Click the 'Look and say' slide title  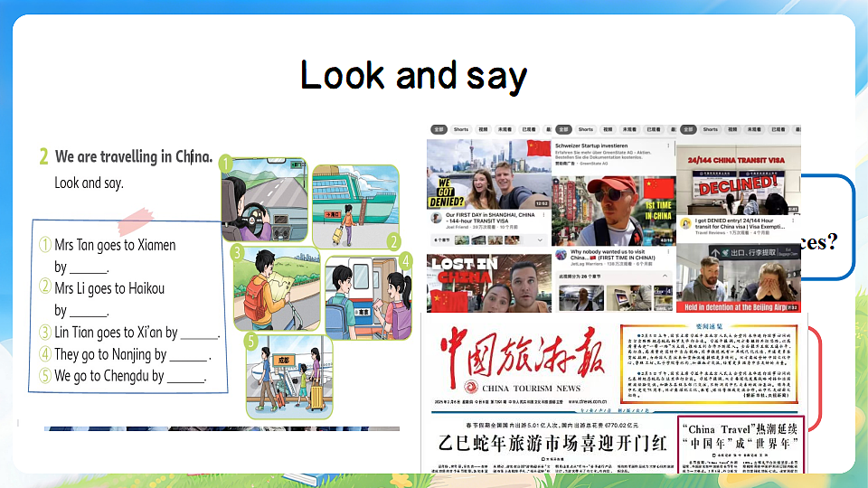click(x=413, y=76)
